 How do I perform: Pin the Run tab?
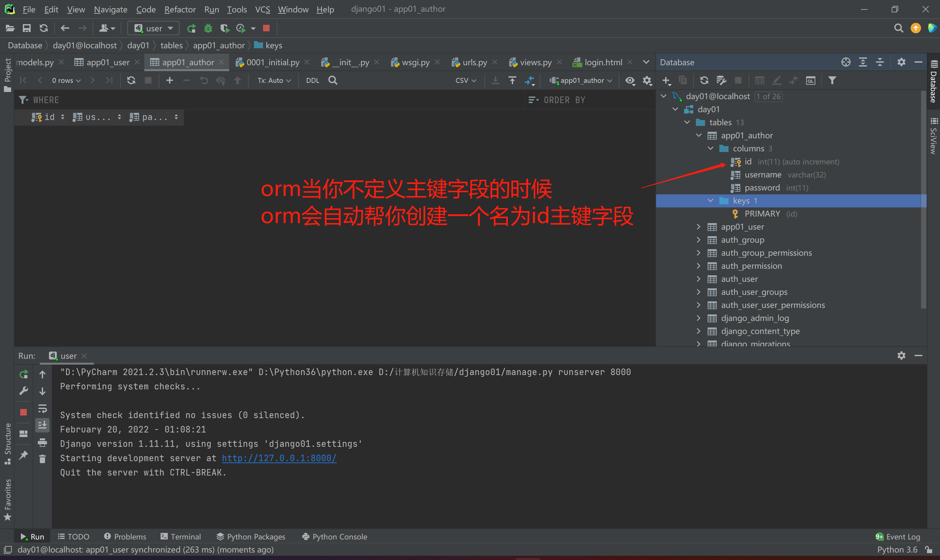[x=23, y=455]
